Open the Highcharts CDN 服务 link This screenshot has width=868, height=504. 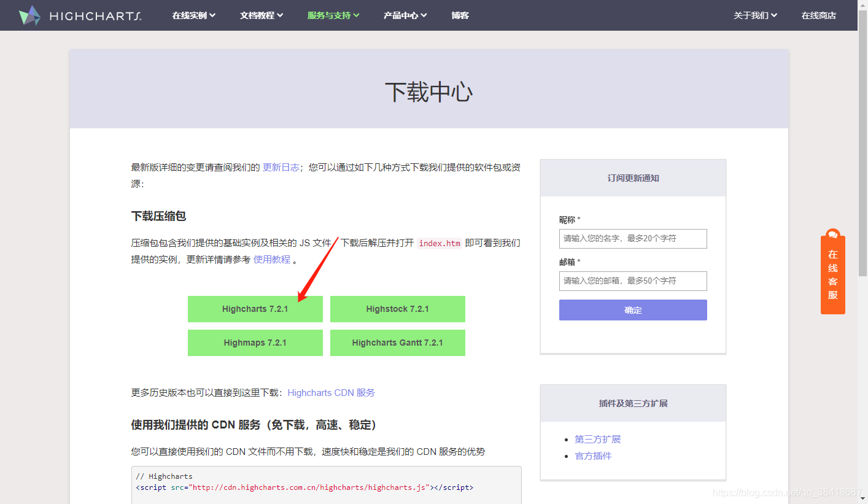coord(331,392)
